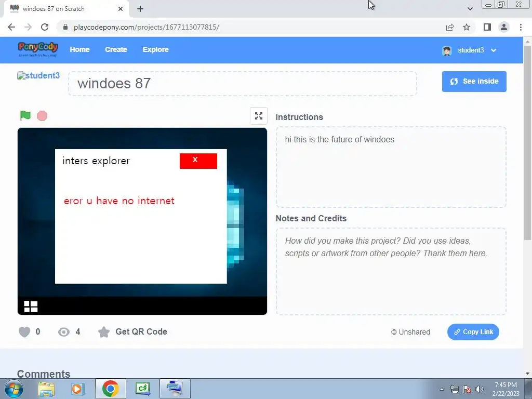The width and height of the screenshot is (532, 399).
Task: Click the star favorite icon
Action: (x=104, y=332)
